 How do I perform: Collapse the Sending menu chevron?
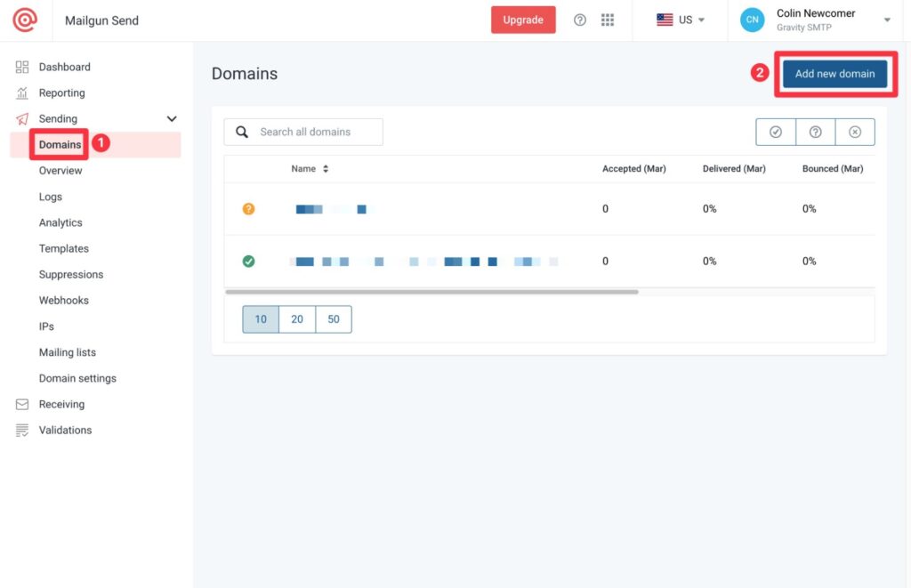tap(172, 118)
